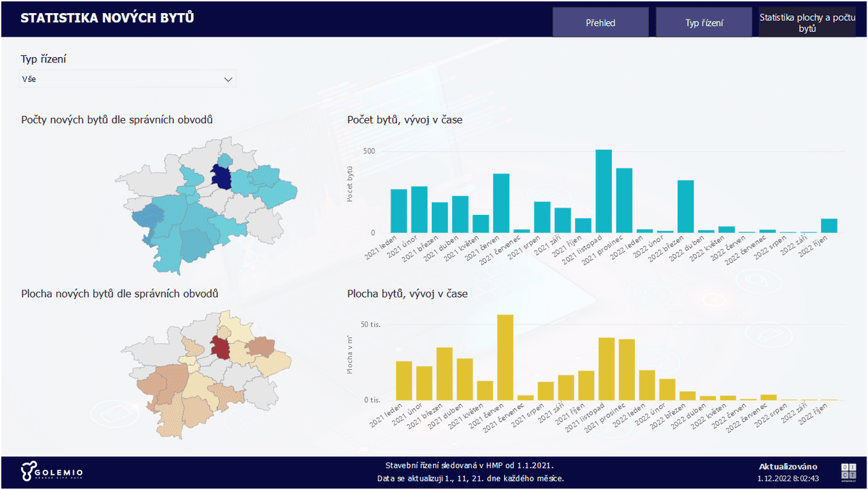Screen dimensions: 868x490
Task: Select Statistika plochy a počtu bytů tab
Action: tap(807, 22)
